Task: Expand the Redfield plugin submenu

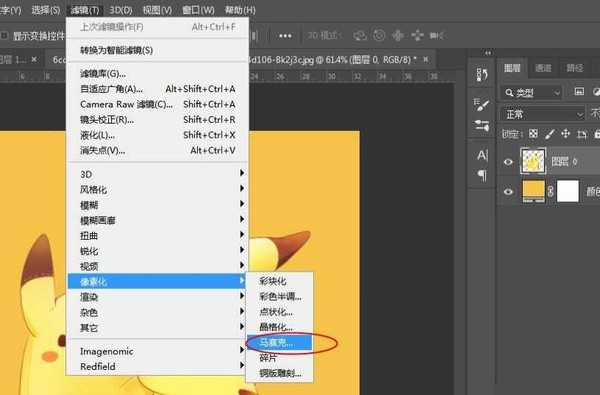Action: [157, 366]
